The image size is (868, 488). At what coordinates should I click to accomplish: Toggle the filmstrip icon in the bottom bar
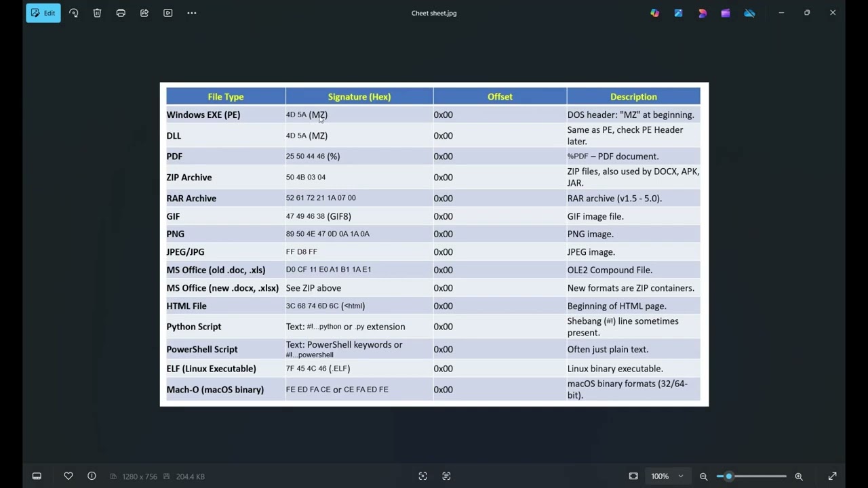37,476
